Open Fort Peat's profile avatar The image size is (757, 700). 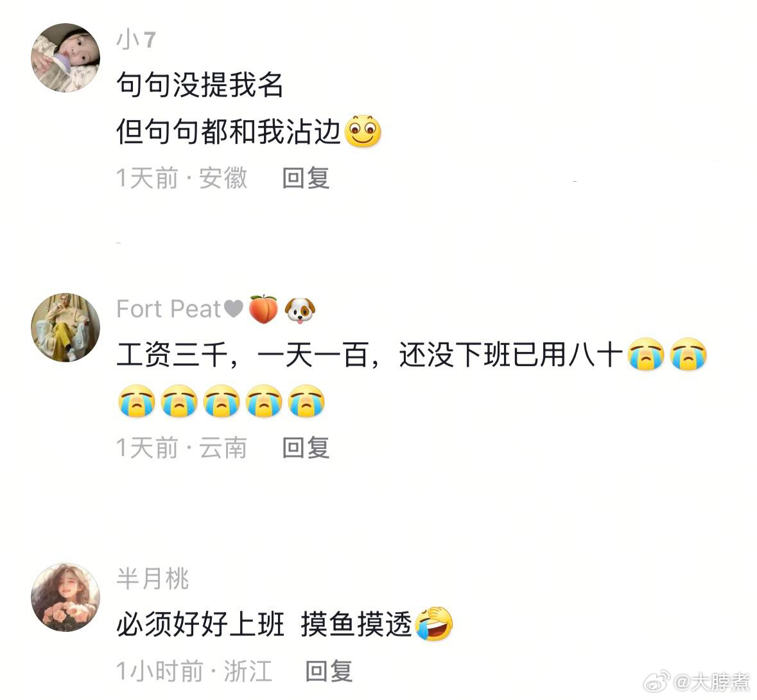click(65, 328)
